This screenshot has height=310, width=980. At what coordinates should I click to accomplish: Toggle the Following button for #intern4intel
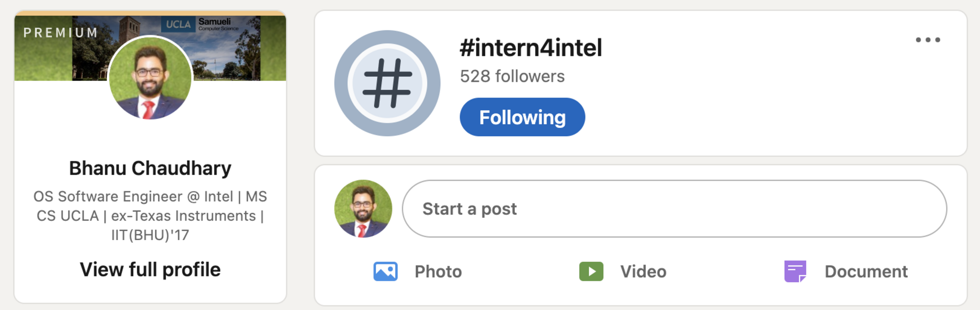522,117
